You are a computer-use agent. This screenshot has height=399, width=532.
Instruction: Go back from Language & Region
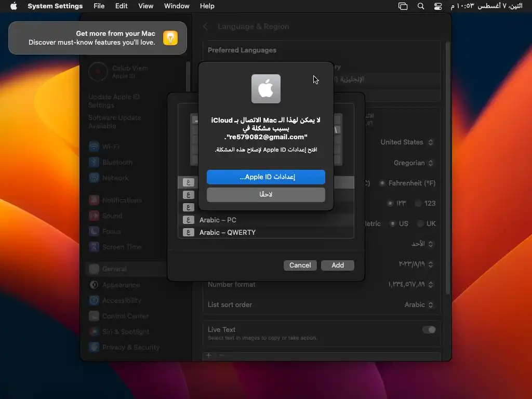coord(205,26)
